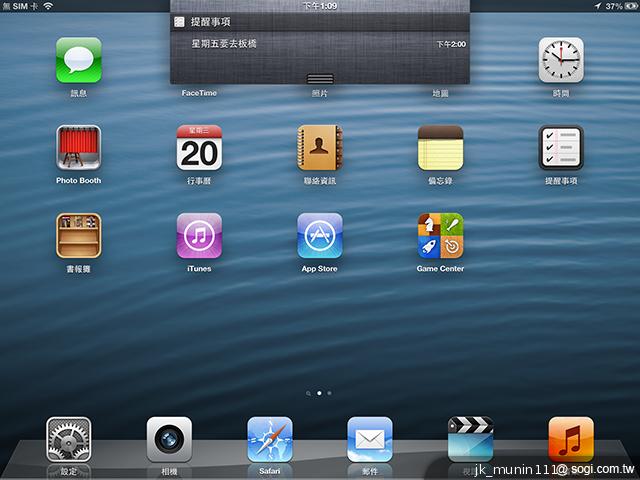Open the Videos clapperboard app in dock
This screenshot has width=640, height=480.
click(x=471, y=440)
